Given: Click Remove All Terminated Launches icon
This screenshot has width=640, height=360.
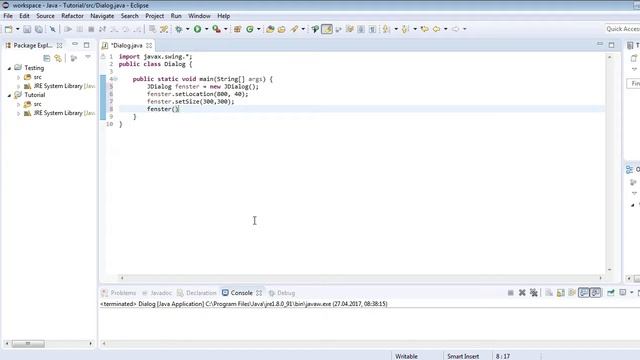Looking at the screenshot, I should click(x=533, y=293).
